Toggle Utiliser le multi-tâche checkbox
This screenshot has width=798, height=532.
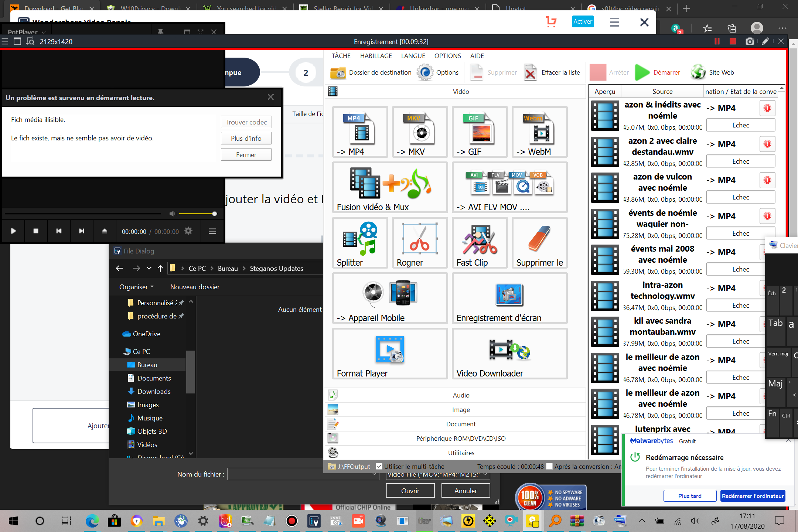tap(379, 466)
